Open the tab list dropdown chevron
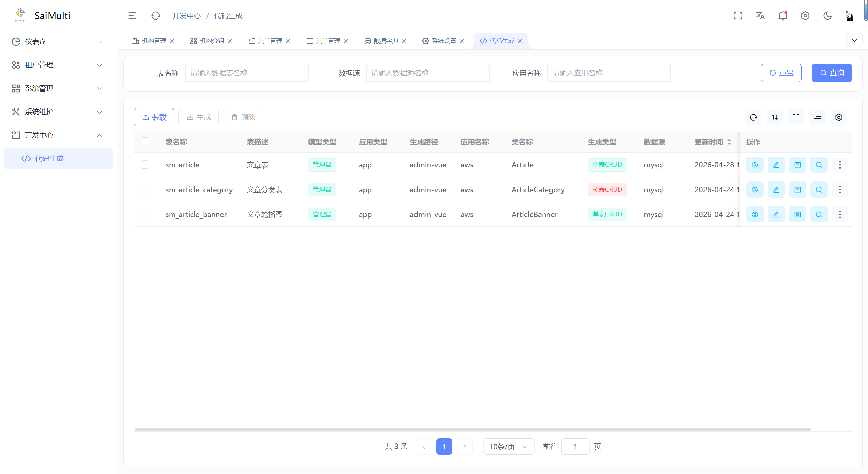 854,40
